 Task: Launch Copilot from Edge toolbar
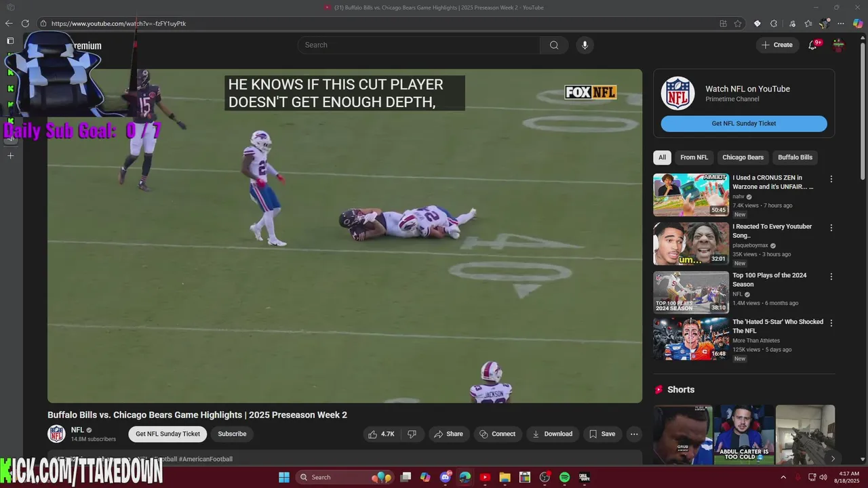click(858, 24)
